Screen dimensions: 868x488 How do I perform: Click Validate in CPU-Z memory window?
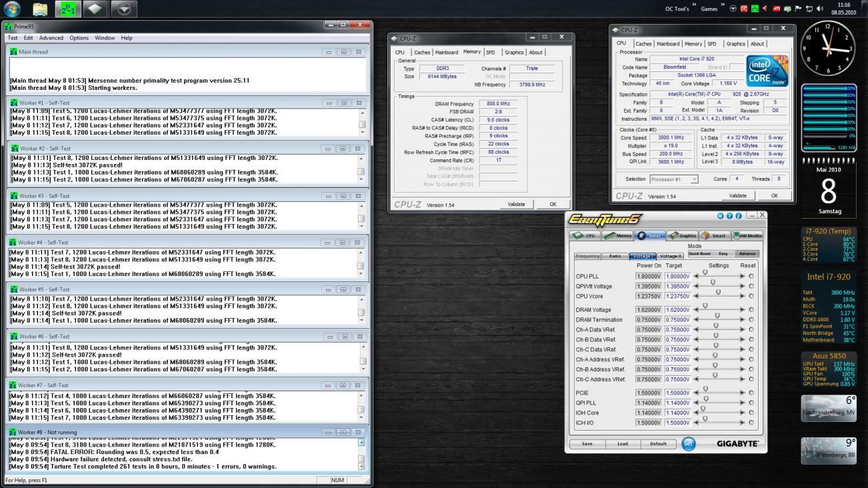[516, 204]
